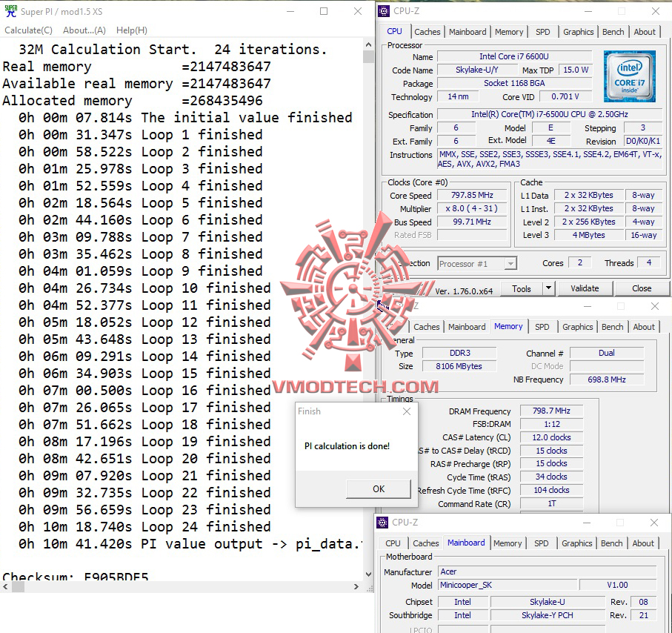Click scroll-down arrow in Super PI output
Screen dimensions: 672x633
click(x=368, y=574)
